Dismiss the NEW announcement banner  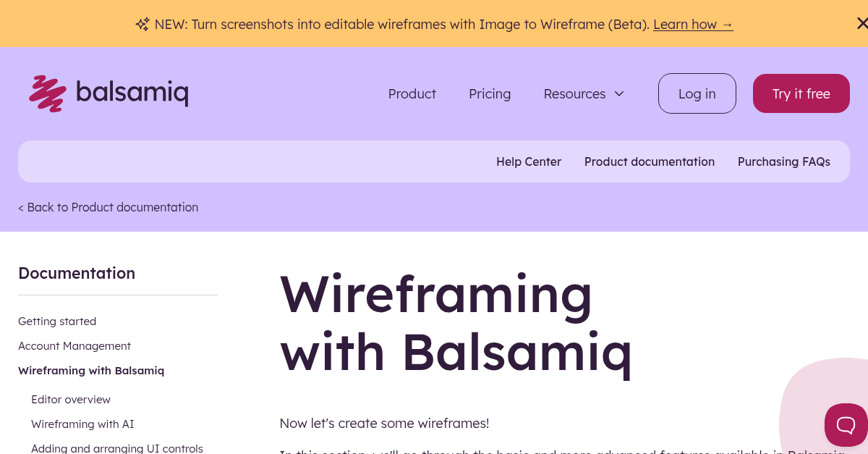(861, 22)
